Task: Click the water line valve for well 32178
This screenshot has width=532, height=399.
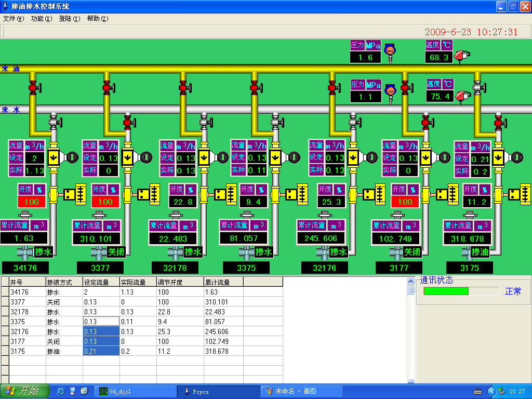Action: point(205,122)
